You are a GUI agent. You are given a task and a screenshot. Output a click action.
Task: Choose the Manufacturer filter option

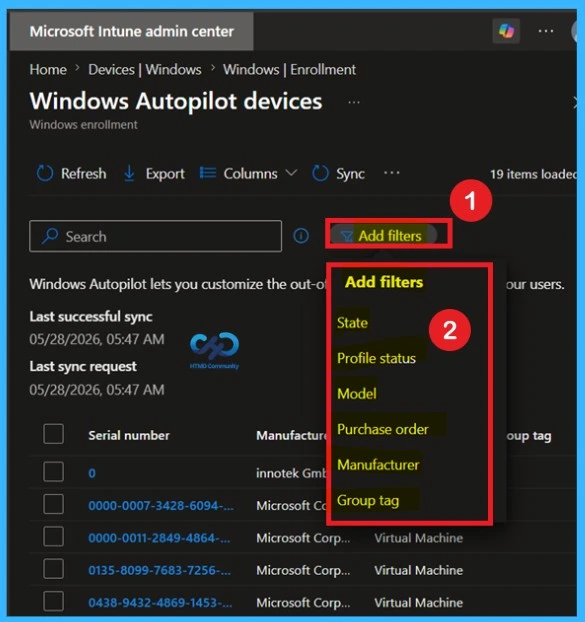click(378, 465)
